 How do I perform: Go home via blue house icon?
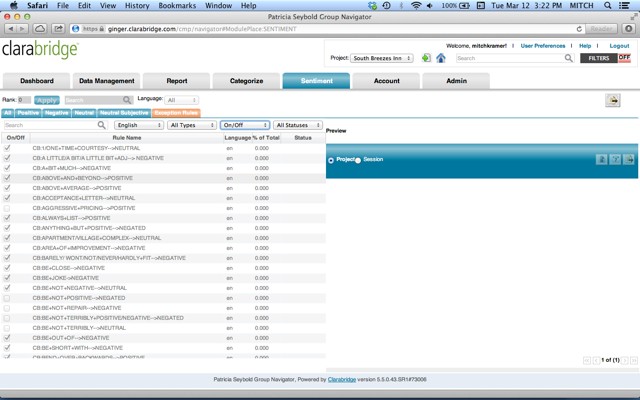tap(441, 58)
